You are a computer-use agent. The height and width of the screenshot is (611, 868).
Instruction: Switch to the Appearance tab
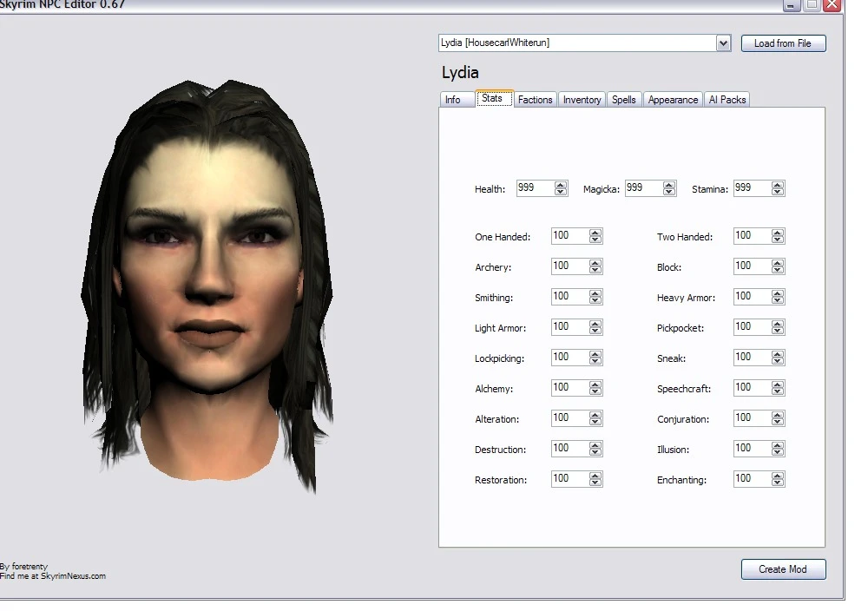coord(674,100)
